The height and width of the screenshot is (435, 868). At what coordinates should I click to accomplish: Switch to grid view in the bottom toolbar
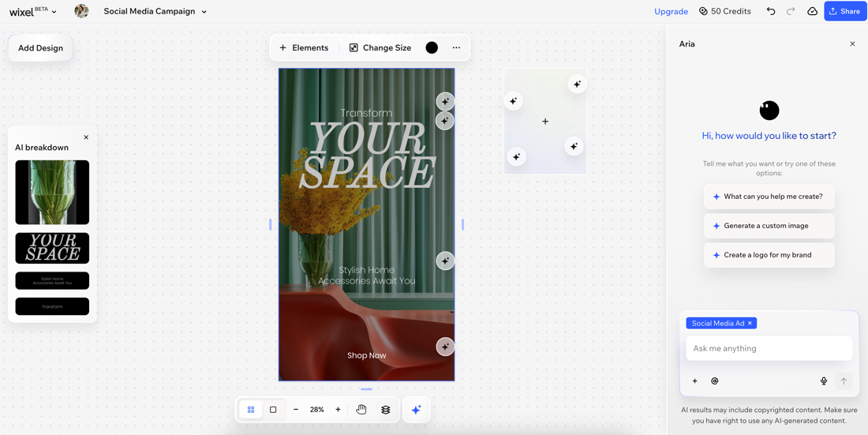coord(251,410)
